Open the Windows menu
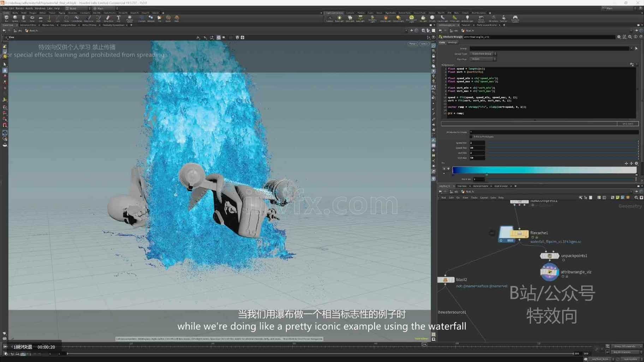The height and width of the screenshot is (362, 644). (40, 8)
